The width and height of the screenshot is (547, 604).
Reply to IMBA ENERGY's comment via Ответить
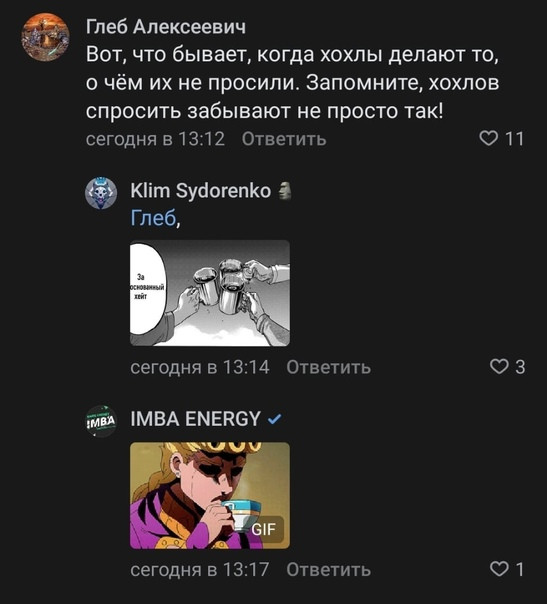(x=329, y=570)
